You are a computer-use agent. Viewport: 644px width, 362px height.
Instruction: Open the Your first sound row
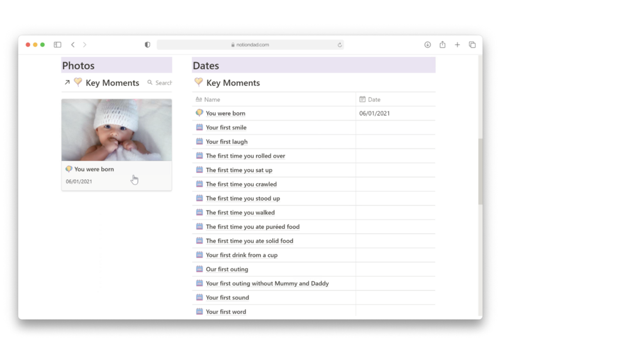[x=227, y=297]
